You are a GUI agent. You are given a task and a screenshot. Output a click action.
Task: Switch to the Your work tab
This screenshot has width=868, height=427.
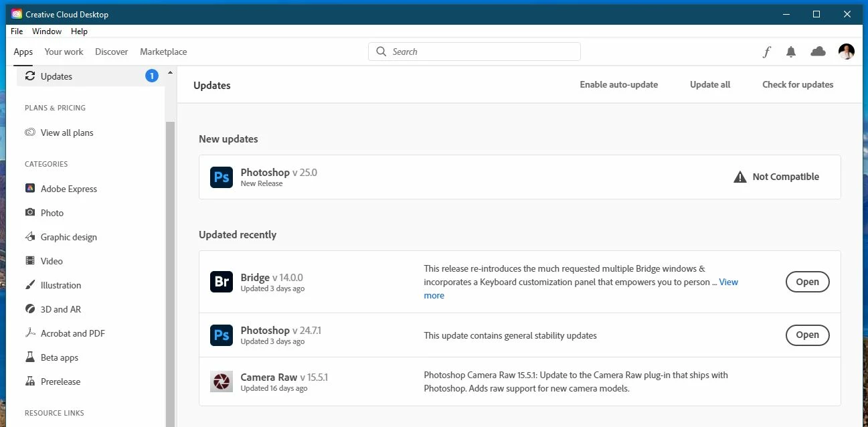pyautogui.click(x=64, y=52)
